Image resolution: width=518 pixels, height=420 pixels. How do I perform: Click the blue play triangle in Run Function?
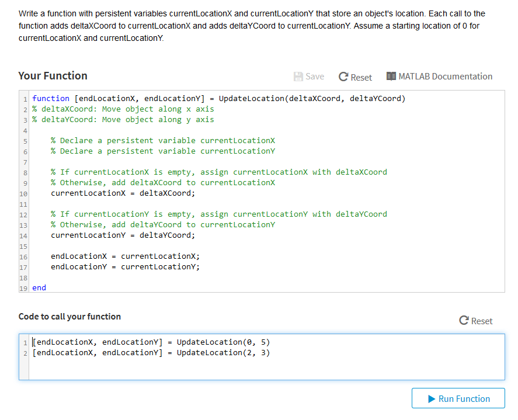pyautogui.click(x=430, y=398)
